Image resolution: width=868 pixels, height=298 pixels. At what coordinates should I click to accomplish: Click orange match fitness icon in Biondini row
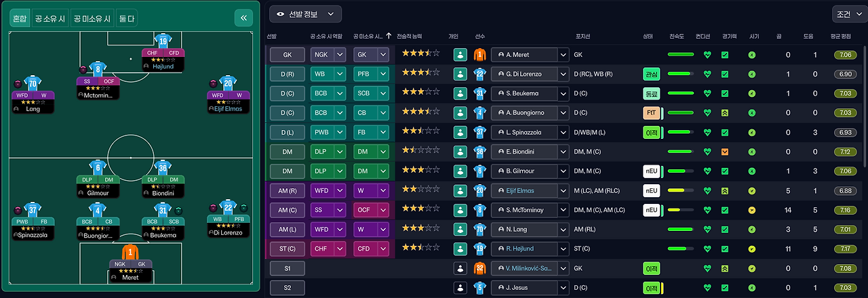point(725,152)
